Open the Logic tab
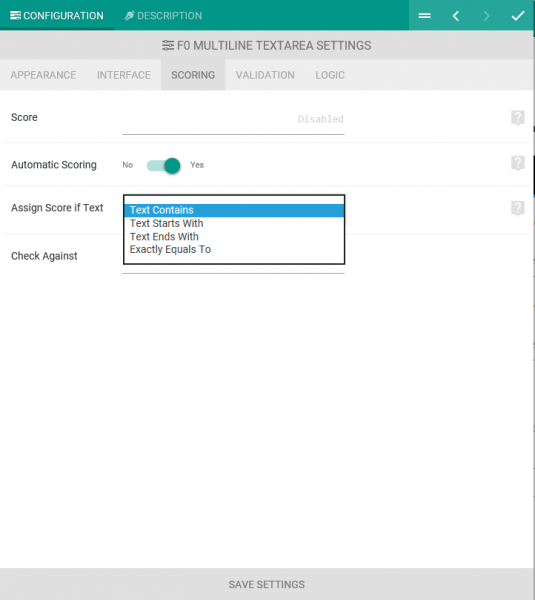This screenshot has height=600, width=535. [x=330, y=75]
